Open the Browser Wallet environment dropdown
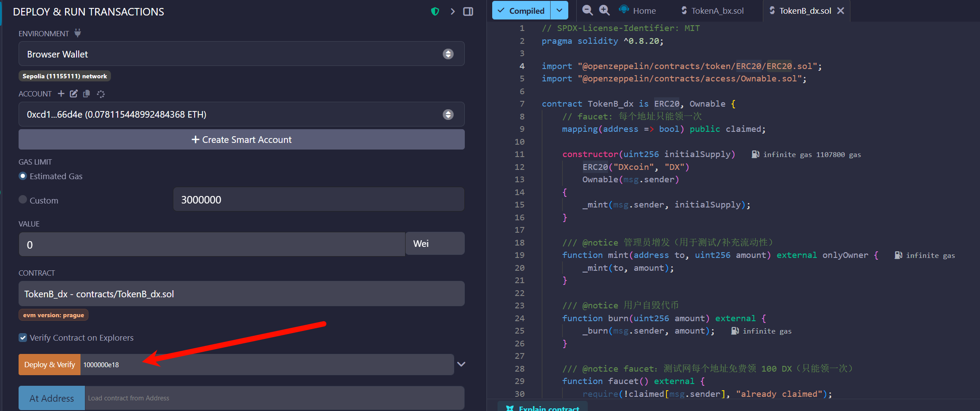This screenshot has height=411, width=980. coord(241,54)
